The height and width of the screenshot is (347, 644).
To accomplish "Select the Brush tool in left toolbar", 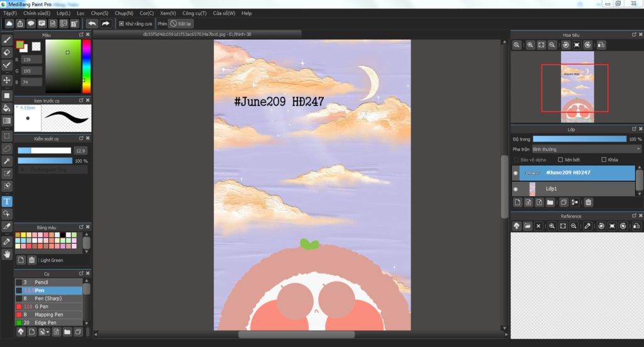I will coord(6,40).
